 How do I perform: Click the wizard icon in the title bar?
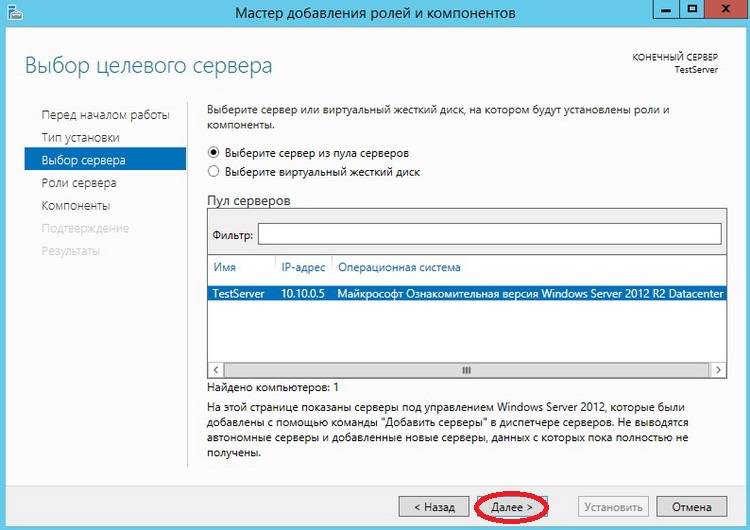15,11
